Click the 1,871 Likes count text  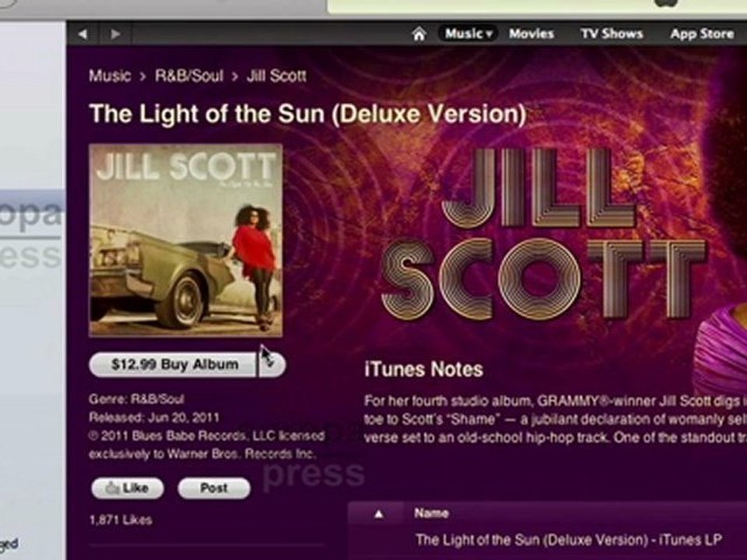(121, 520)
